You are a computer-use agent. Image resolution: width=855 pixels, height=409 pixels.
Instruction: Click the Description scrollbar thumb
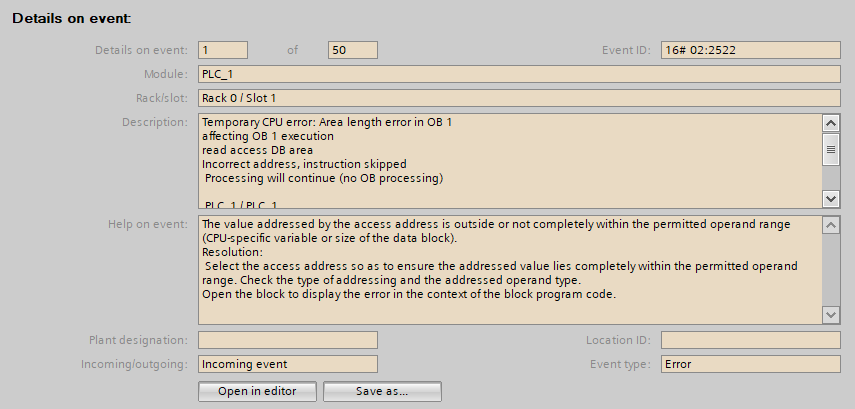click(830, 150)
